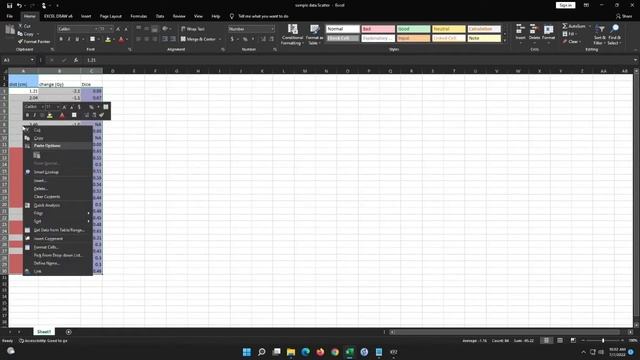Switch to the Insert ribbon tab

(x=86, y=16)
